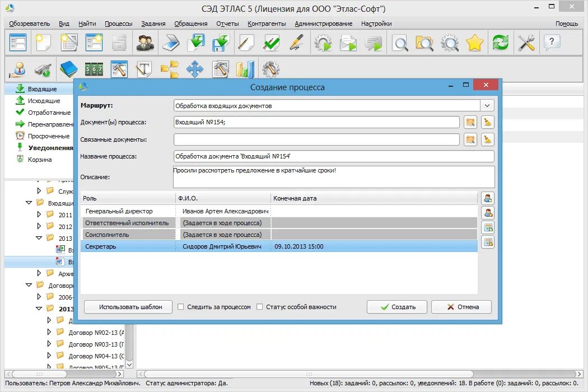Viewport: 588px width, 392px height.
Task: Click the Название процесса input field
Action: (x=334, y=156)
